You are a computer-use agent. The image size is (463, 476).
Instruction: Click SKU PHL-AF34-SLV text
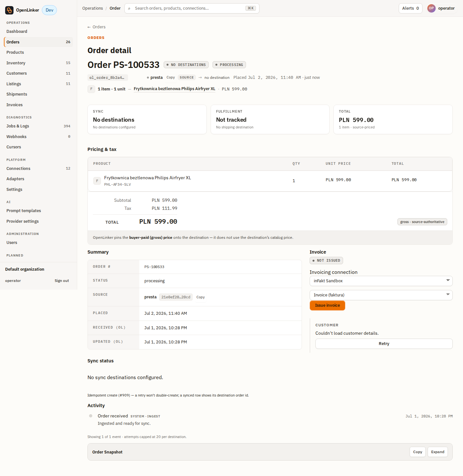[117, 185]
